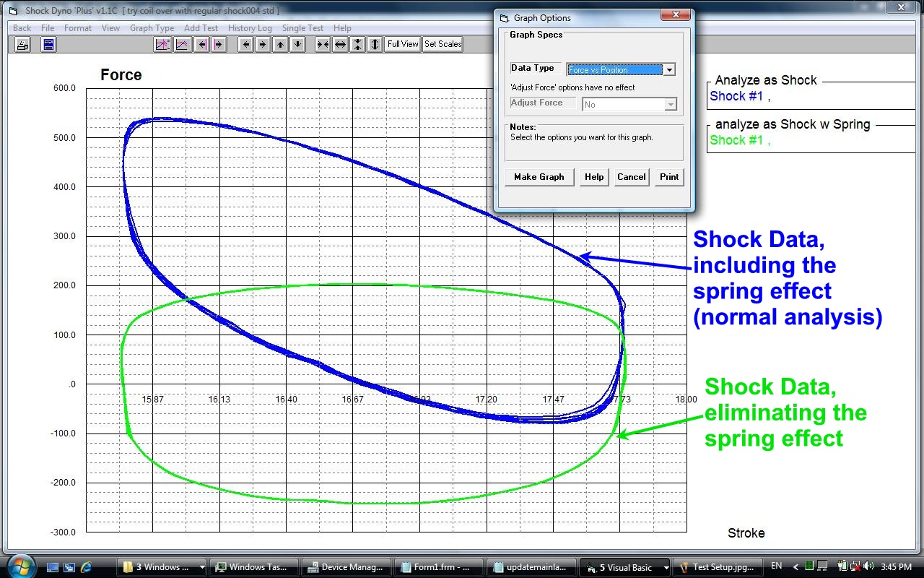Viewport: 924px width, 578px height.
Task: Expand graph vertically with double arrow
Action: tap(375, 44)
